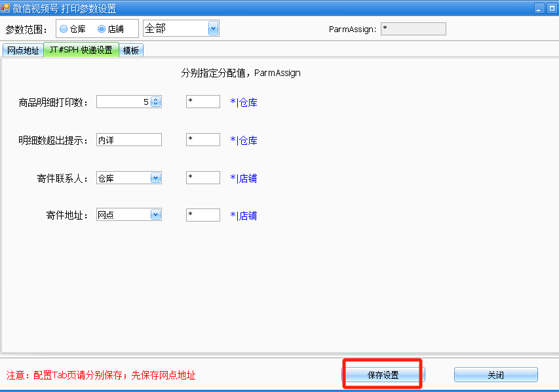Focus the 商品明细打印数 number field
Screen dimensions: 559x392
(123, 102)
